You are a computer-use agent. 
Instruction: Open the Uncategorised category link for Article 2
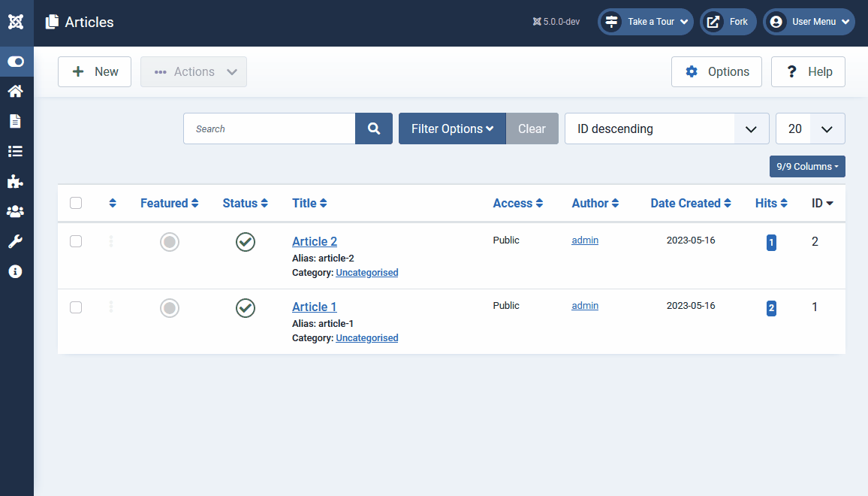pyautogui.click(x=367, y=272)
